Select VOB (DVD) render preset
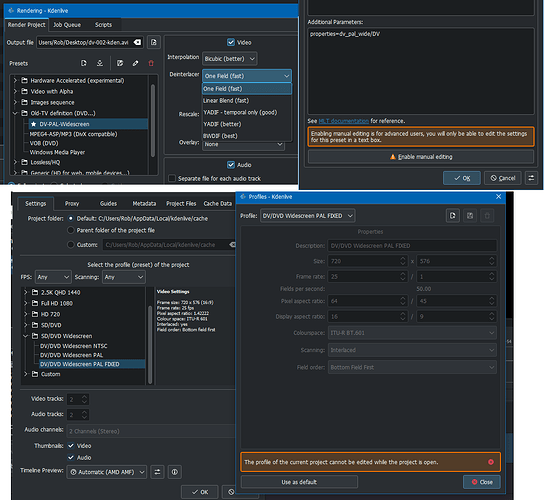 coord(44,143)
